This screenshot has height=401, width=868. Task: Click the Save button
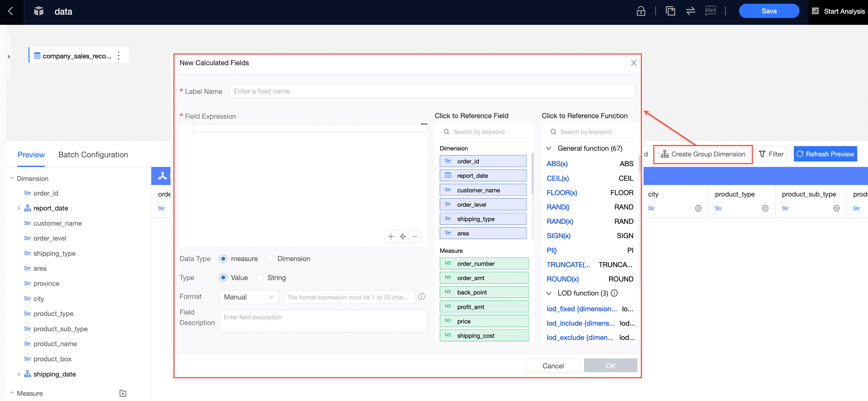(x=769, y=11)
